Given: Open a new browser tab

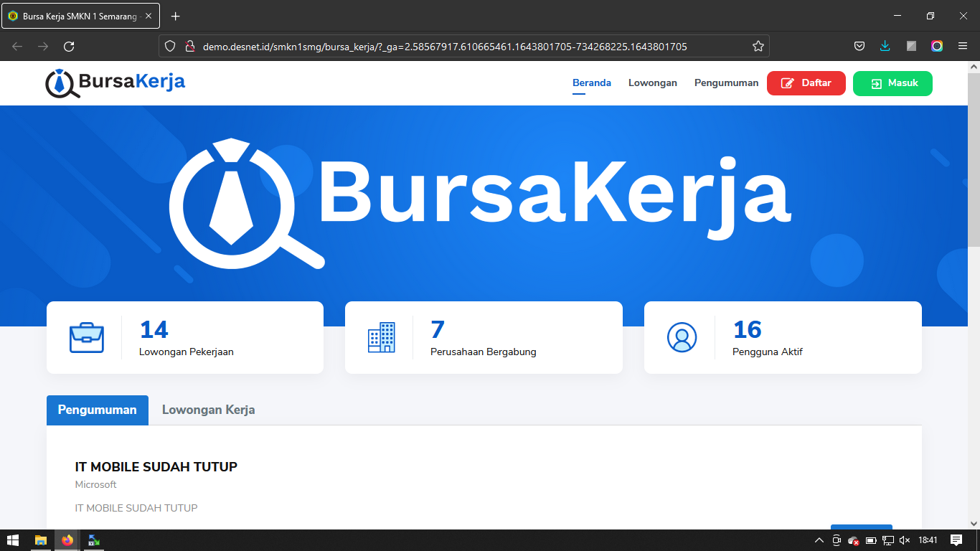Looking at the screenshot, I should pos(175,16).
